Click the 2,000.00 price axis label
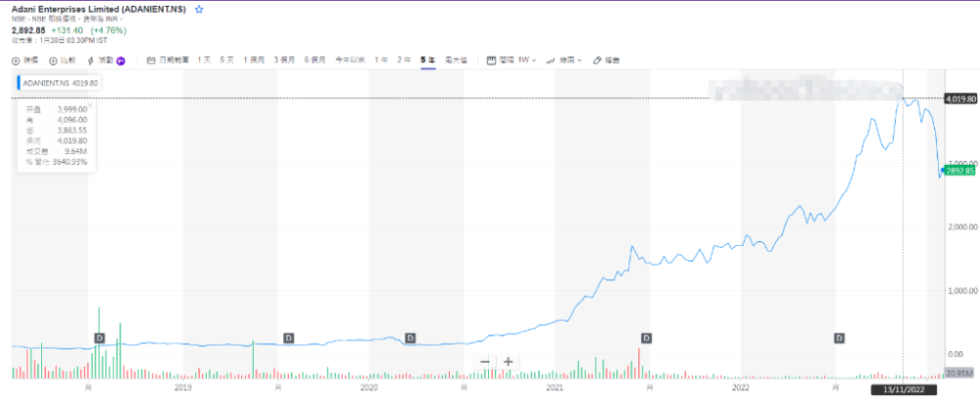This screenshot has height=403, width=980. coord(961,227)
